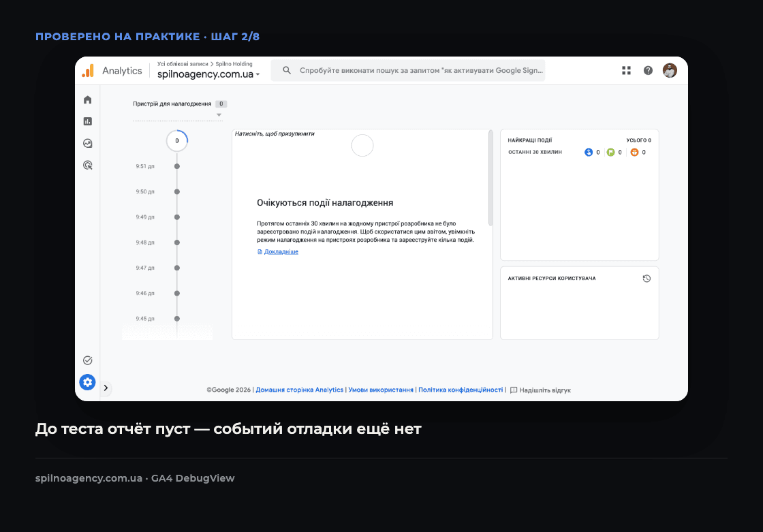Select the 9:49 дп timeline marker

177,217
